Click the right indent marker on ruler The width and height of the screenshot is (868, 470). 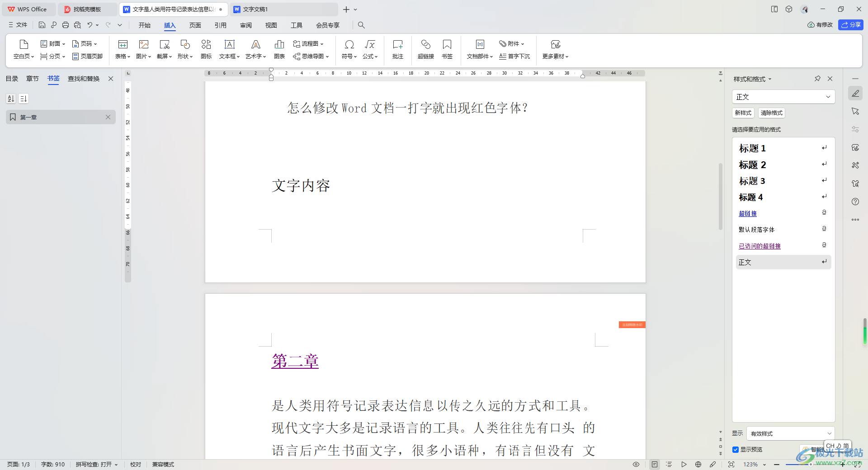click(583, 76)
